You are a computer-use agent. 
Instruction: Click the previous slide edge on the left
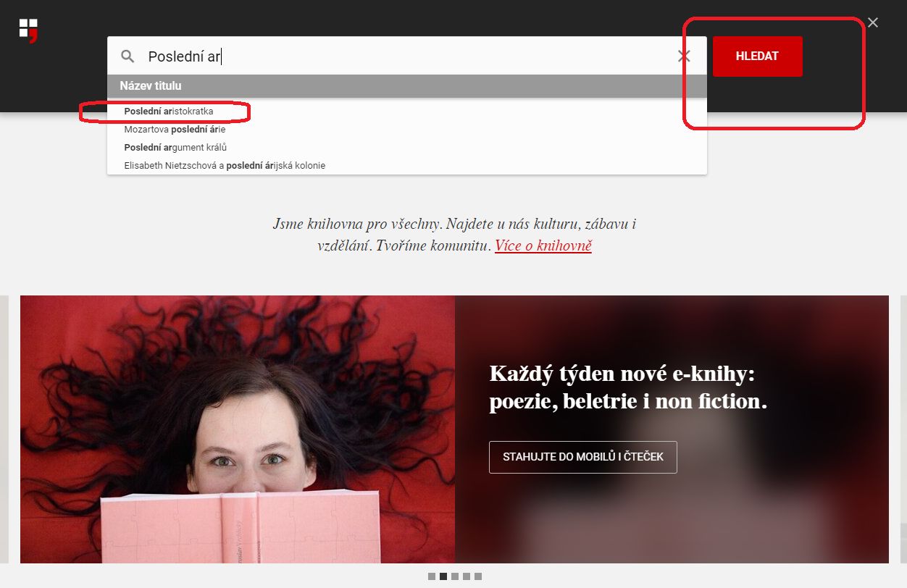pos(4,429)
